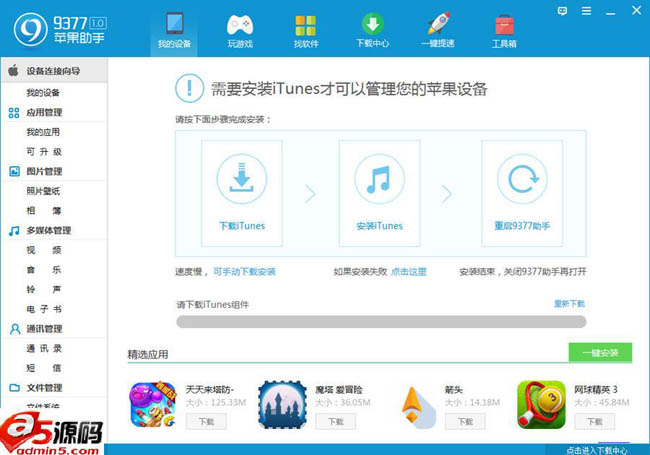Open the 一键提速 rocket tab

pos(438,30)
